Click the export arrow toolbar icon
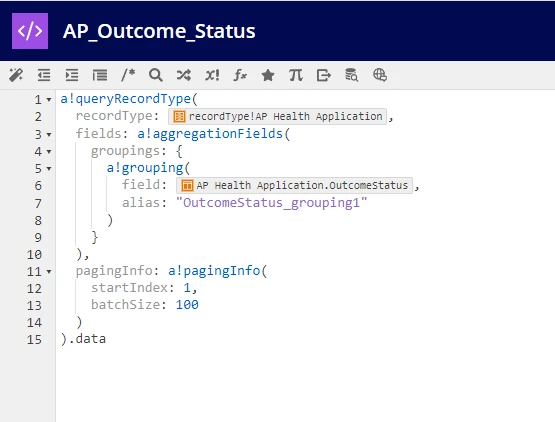Image resolution: width=555 pixels, height=422 pixels. [x=324, y=75]
